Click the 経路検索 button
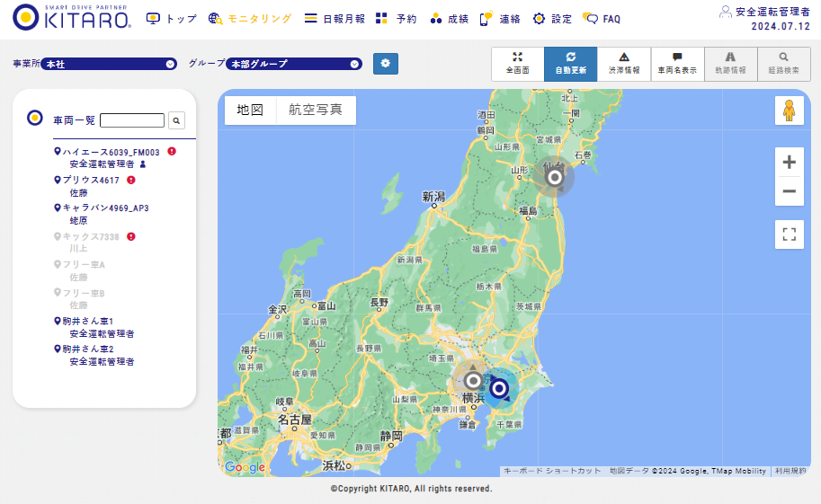Viewport: 821px width, 504px height. [784, 64]
